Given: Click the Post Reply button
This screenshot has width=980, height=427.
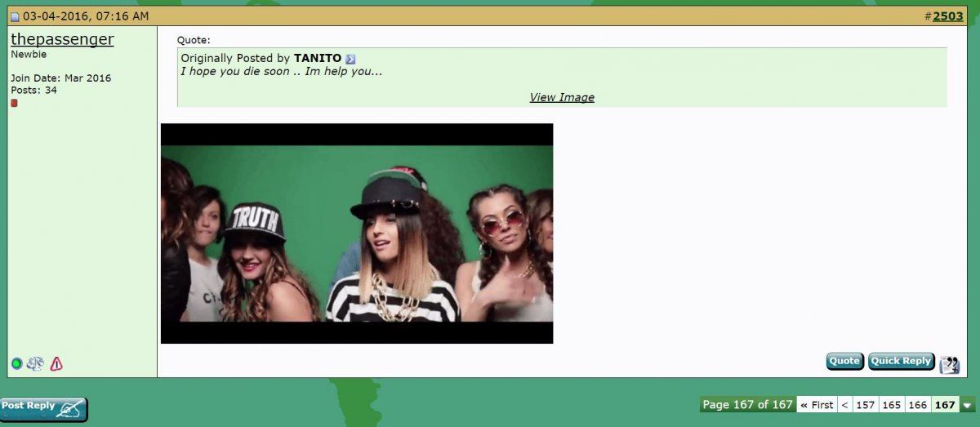Looking at the screenshot, I should 43,408.
